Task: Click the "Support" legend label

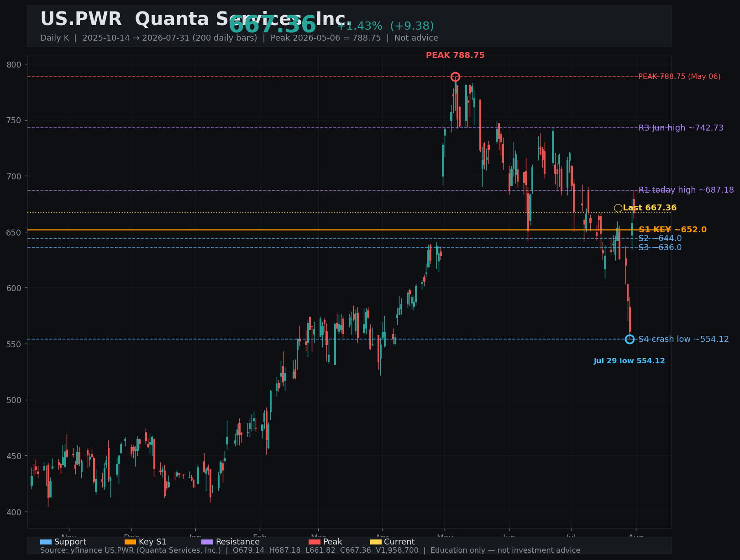Action: click(70, 542)
